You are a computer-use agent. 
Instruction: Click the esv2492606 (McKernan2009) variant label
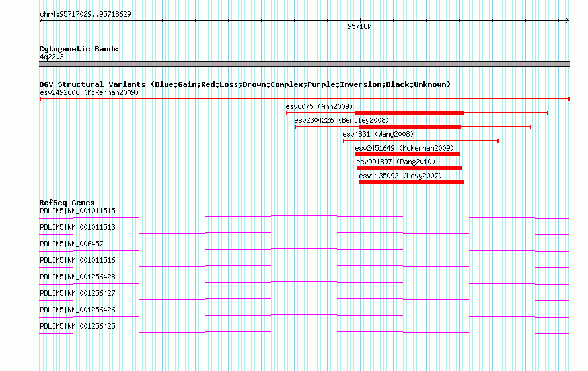(89, 92)
